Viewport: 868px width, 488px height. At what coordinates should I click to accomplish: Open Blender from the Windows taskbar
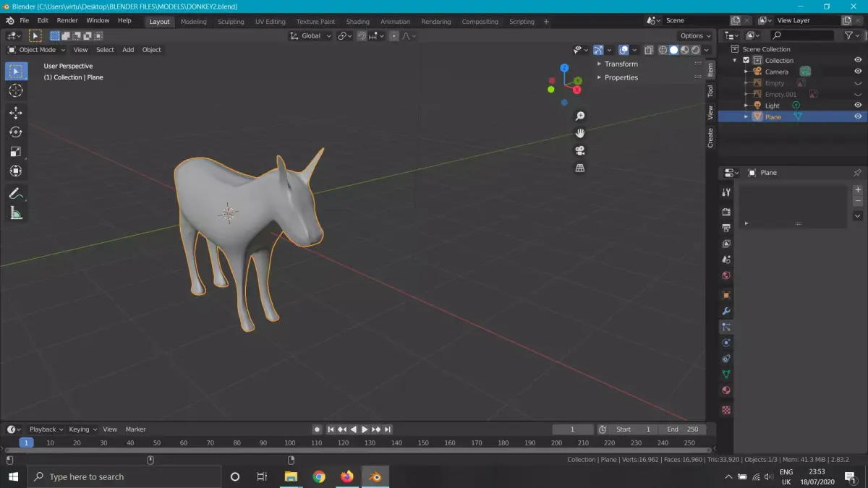pos(375,476)
